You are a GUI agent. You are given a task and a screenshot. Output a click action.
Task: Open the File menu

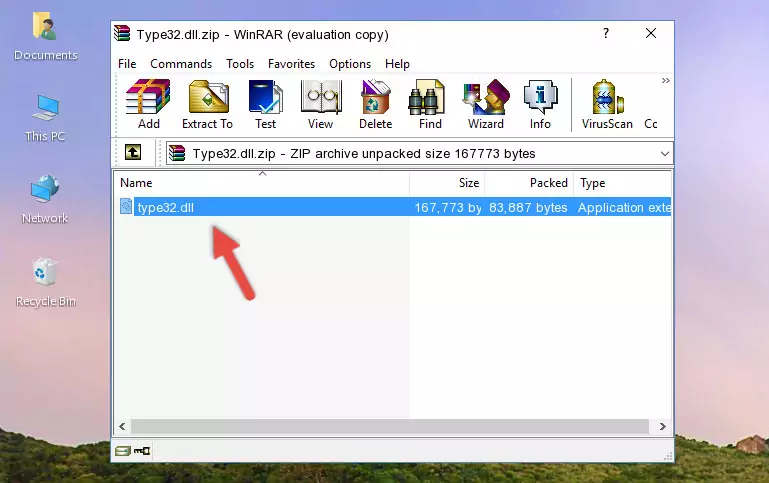coord(127,64)
